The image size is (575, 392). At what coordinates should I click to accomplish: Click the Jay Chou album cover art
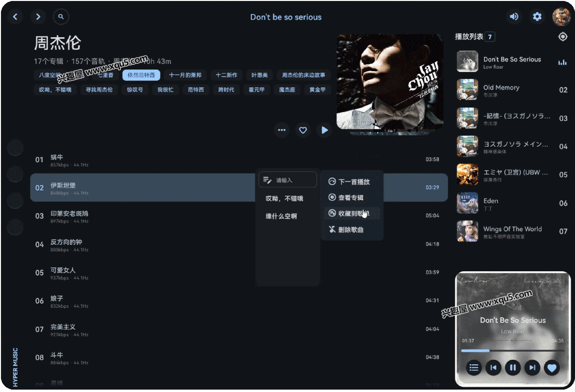390,82
